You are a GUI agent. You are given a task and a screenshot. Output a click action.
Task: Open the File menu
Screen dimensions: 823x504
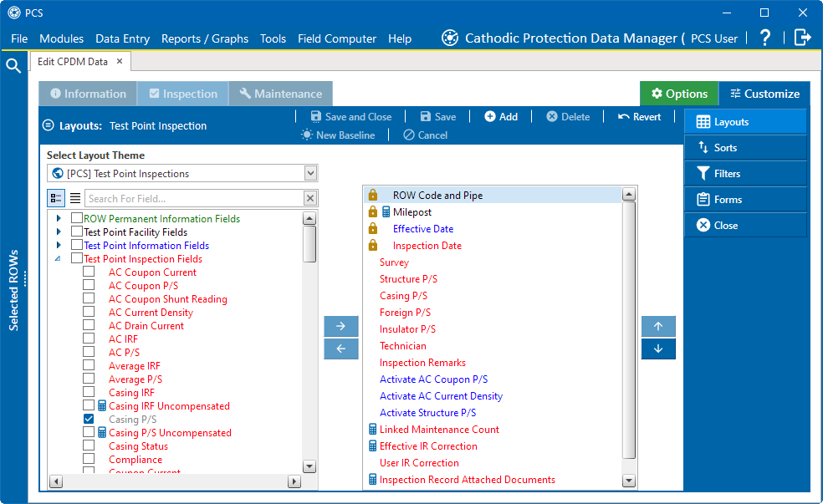point(19,38)
